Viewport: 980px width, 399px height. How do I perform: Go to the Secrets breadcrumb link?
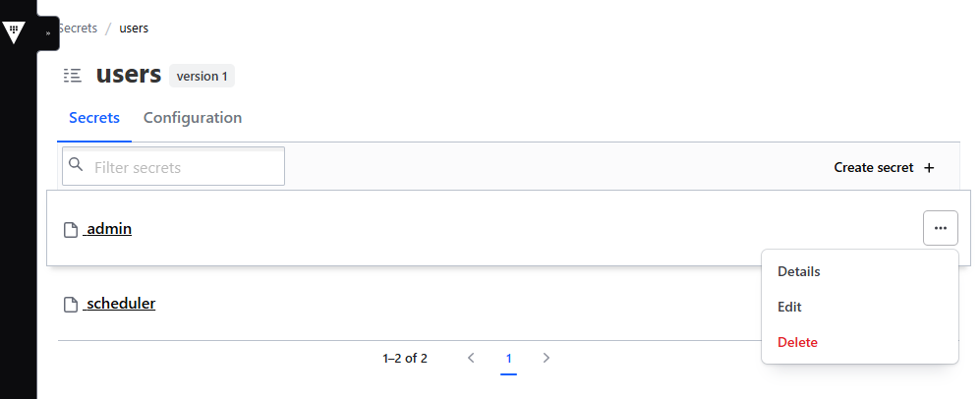pos(78,28)
